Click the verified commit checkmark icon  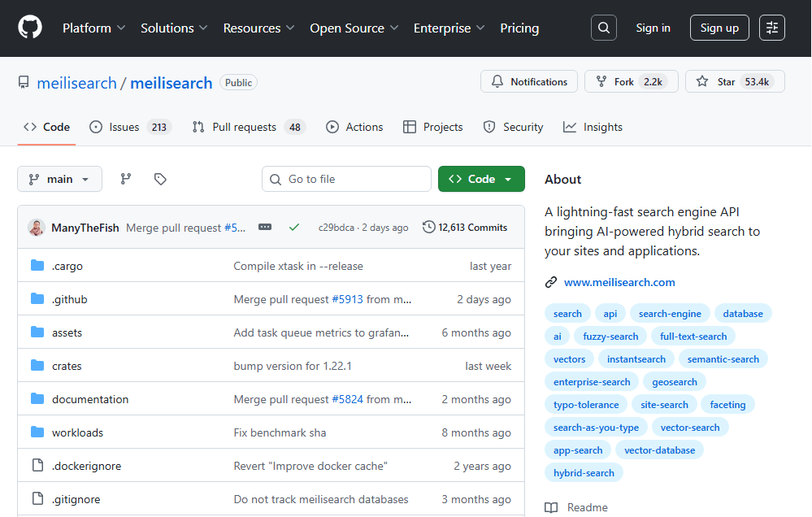[x=294, y=228]
